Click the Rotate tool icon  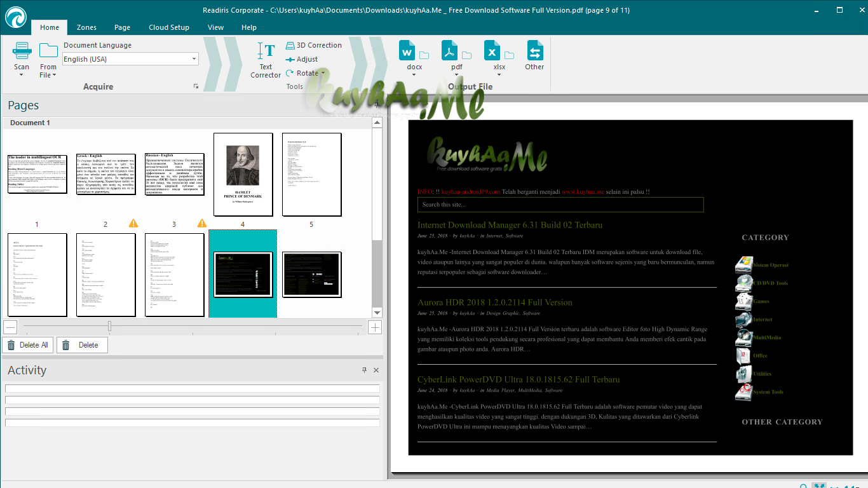pos(290,73)
